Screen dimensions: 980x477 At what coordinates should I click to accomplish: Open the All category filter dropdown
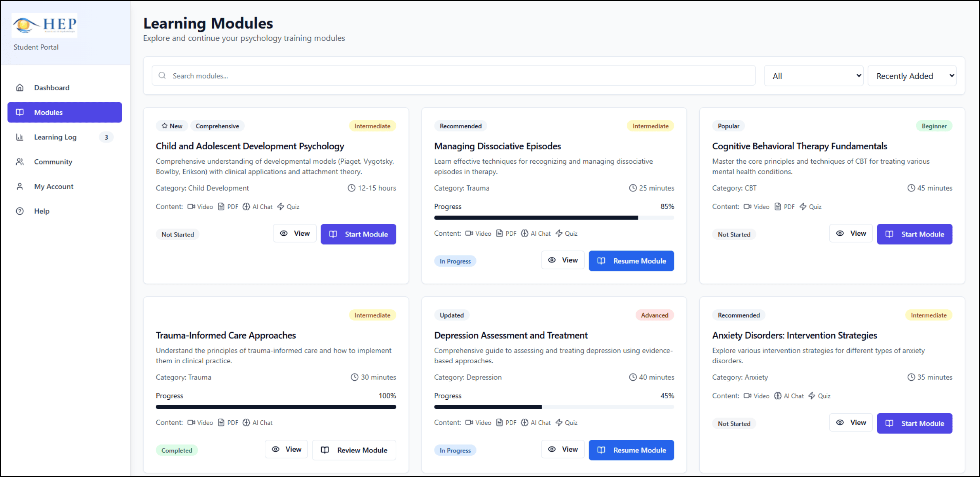coord(813,76)
